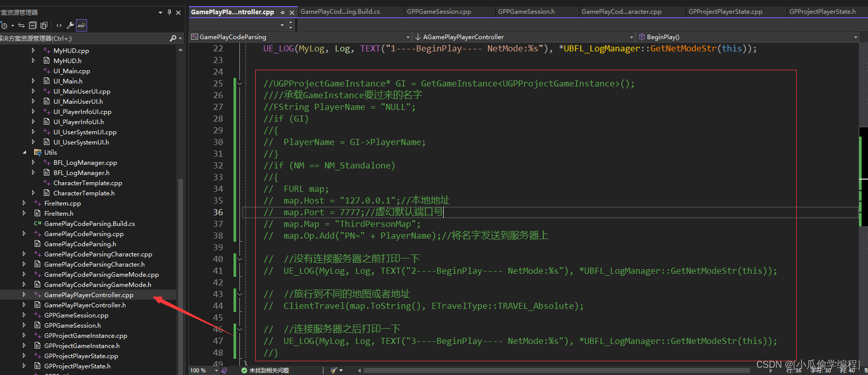The image size is (868, 375).
Task: Collapse the code block at line 43
Action: [239, 294]
